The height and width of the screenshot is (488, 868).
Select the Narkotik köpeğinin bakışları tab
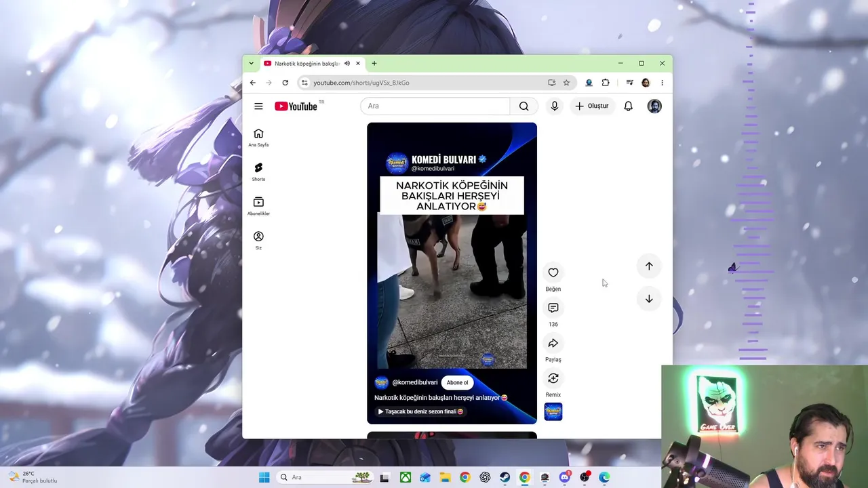tap(307, 64)
